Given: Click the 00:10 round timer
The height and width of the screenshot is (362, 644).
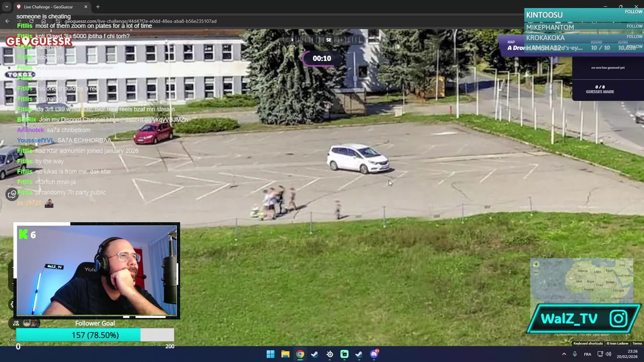Looking at the screenshot, I should (322, 58).
